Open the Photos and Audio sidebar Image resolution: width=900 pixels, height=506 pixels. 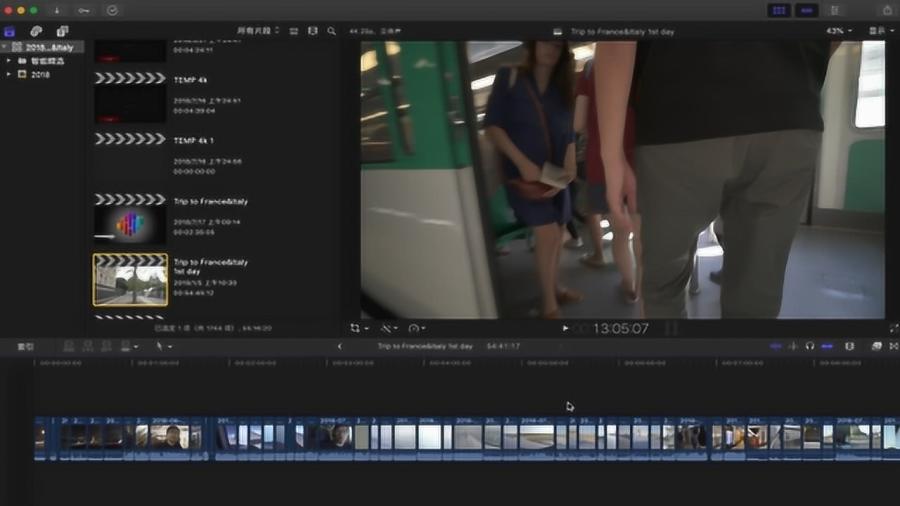click(36, 31)
